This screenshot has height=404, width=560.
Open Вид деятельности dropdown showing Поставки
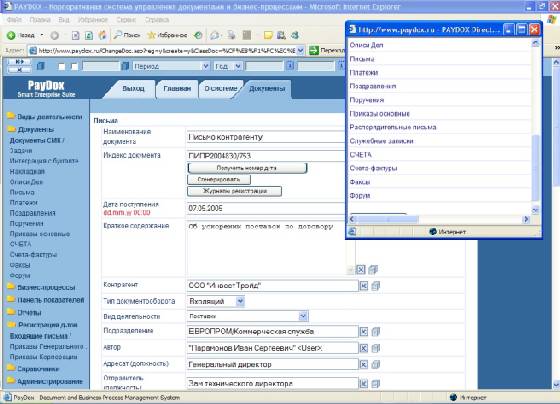click(247, 316)
